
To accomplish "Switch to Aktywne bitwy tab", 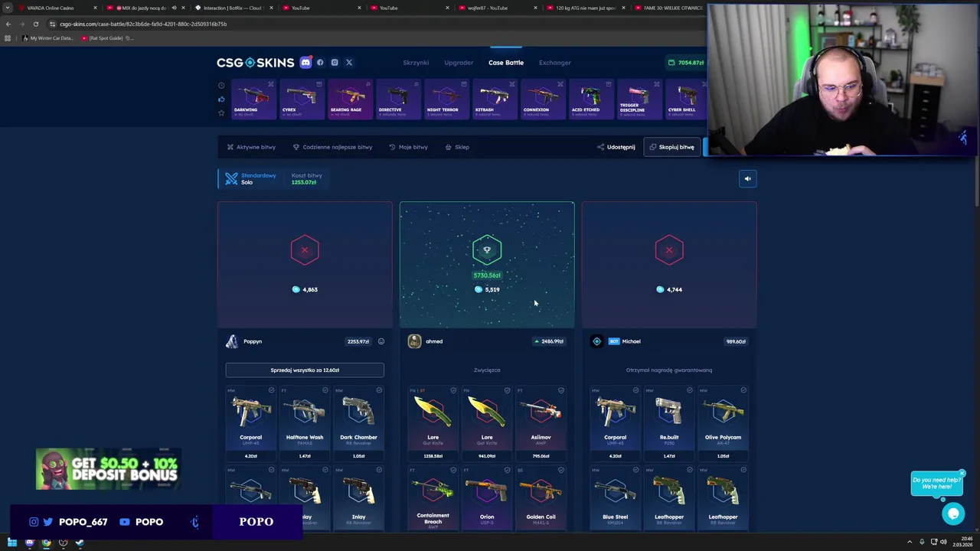I will point(251,147).
